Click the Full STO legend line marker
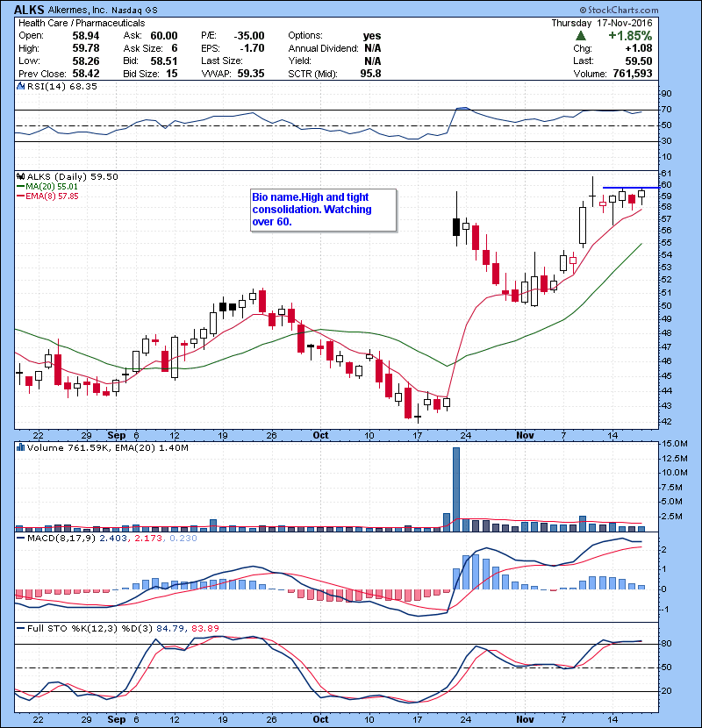Image resolution: width=702 pixels, height=728 pixels. point(20,628)
